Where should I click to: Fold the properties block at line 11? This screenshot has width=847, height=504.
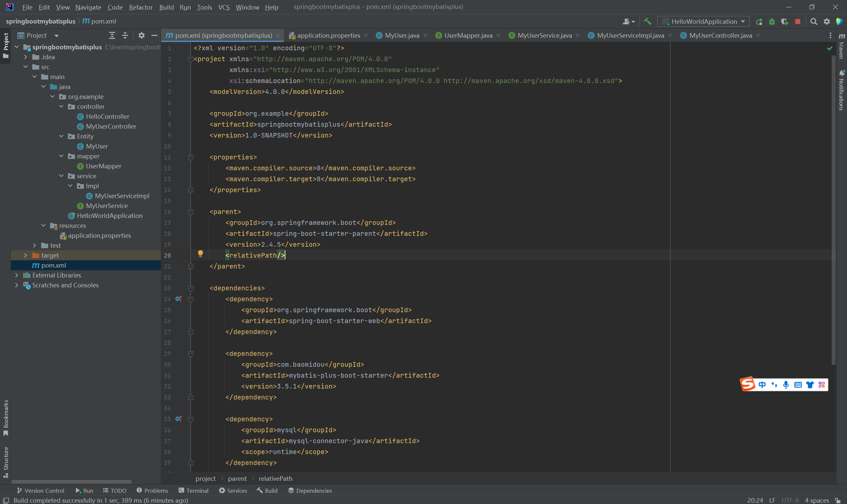(191, 157)
